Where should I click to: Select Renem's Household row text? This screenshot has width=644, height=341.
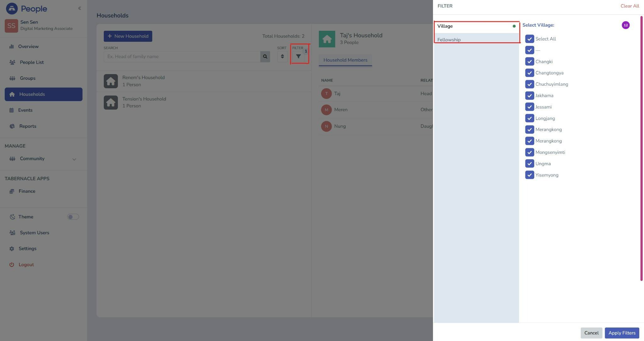coord(143,78)
